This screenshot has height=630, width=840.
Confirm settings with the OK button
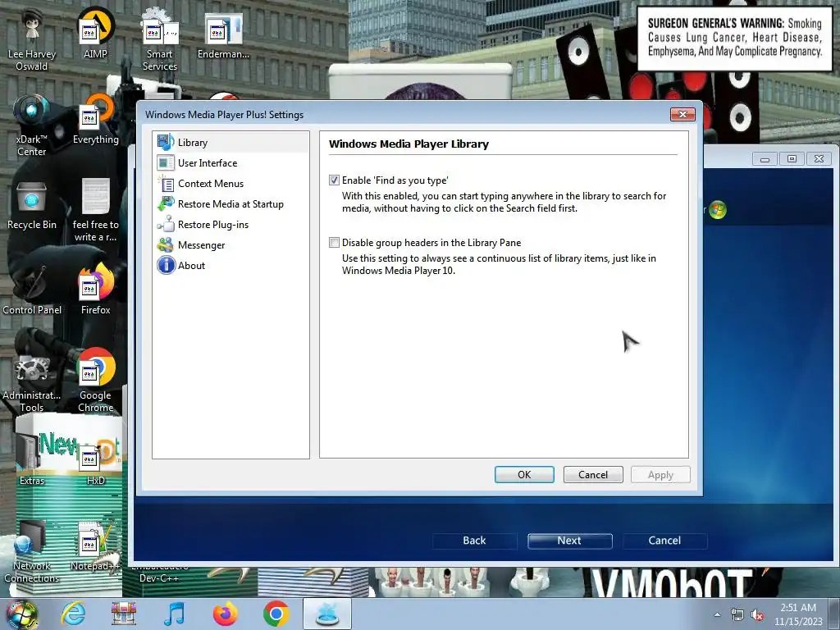[x=524, y=475]
